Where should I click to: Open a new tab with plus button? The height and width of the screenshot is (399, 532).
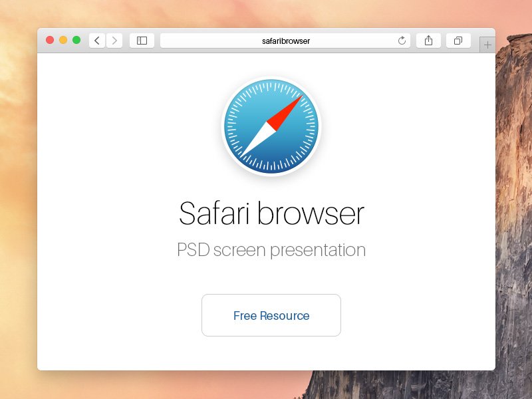coord(487,45)
